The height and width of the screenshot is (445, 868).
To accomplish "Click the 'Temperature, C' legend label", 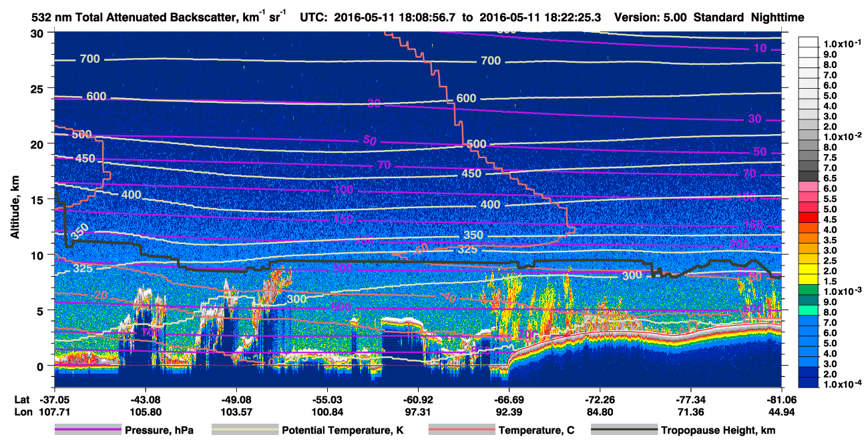I will coord(536,430).
